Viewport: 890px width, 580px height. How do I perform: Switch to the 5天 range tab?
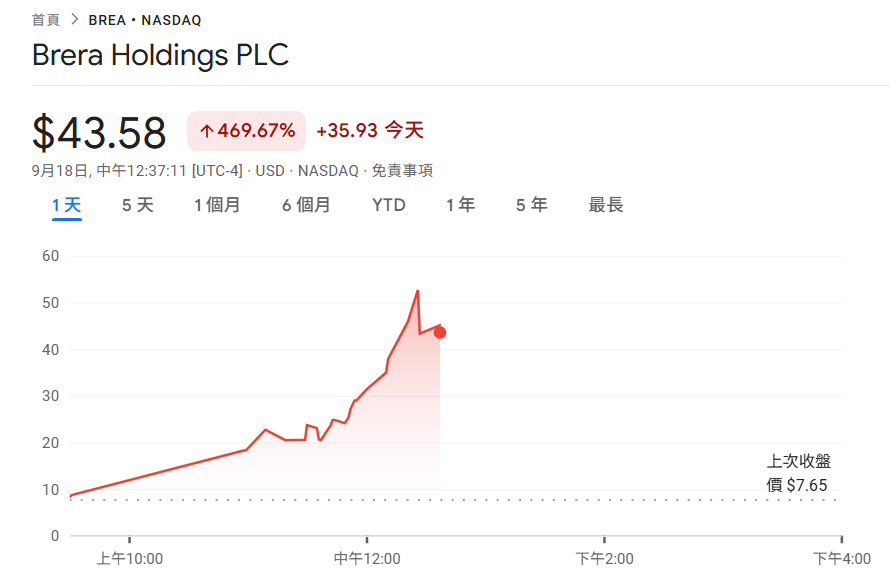[138, 205]
